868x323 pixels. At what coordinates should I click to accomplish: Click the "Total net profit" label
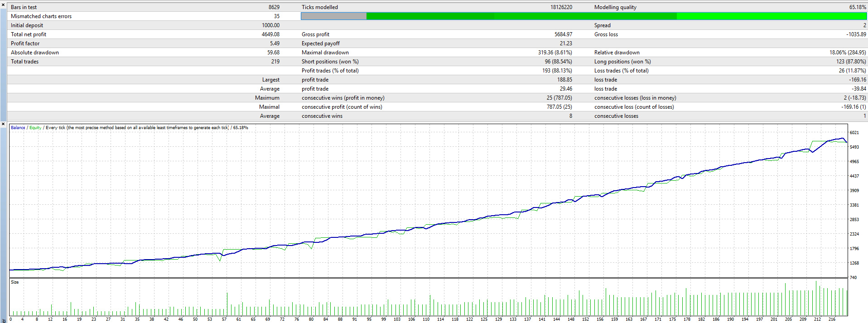point(29,34)
